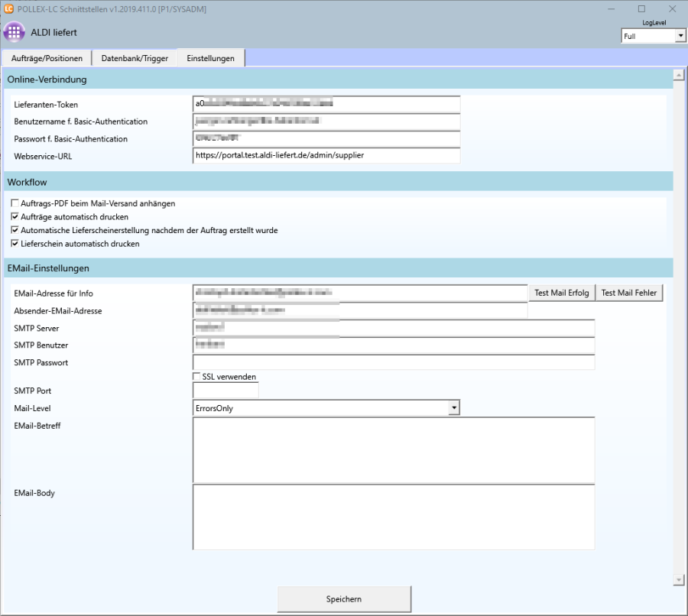Enable SSL verwenden option

(x=197, y=377)
